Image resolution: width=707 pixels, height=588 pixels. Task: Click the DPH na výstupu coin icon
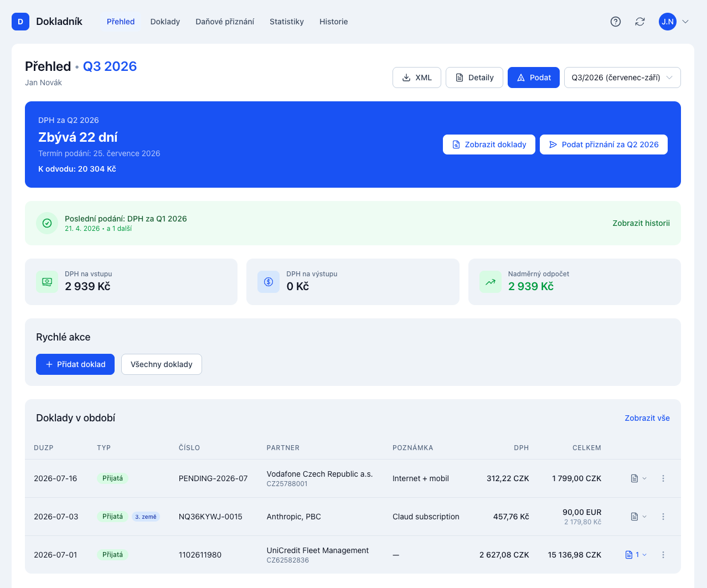tap(269, 282)
